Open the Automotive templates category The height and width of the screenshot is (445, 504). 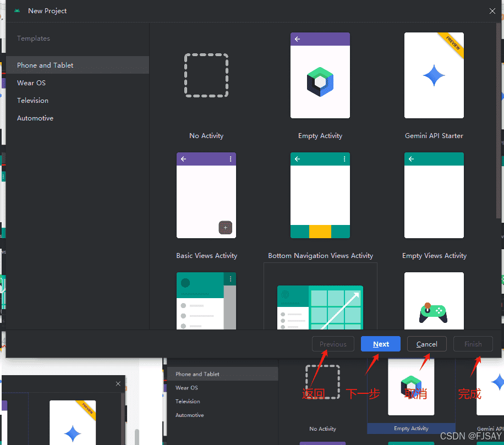[35, 118]
